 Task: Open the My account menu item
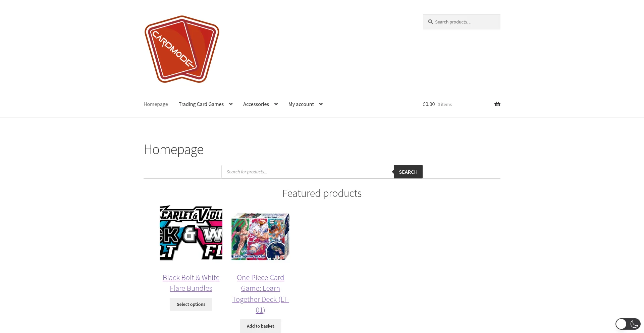coord(301,104)
